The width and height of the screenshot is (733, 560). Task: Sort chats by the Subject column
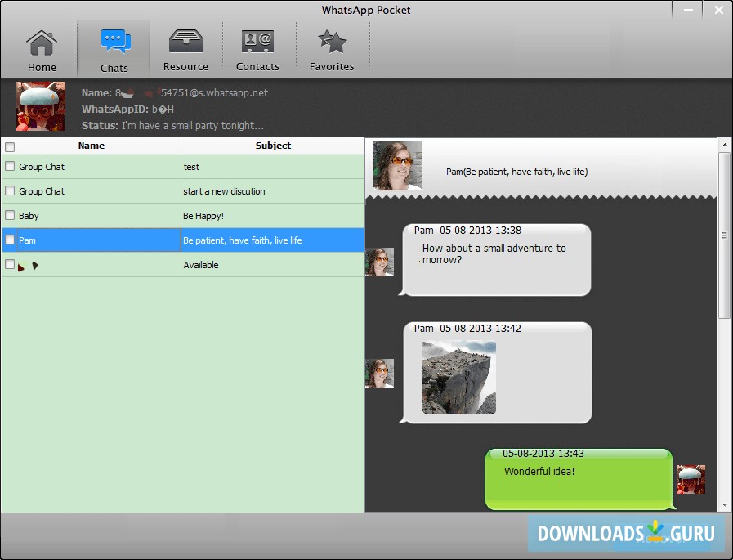tap(272, 145)
